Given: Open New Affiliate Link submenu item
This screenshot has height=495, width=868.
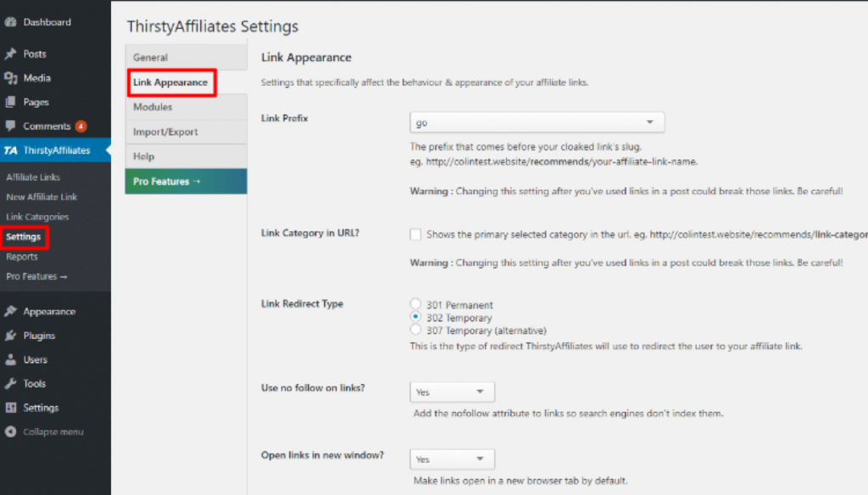Looking at the screenshot, I should pos(42,197).
